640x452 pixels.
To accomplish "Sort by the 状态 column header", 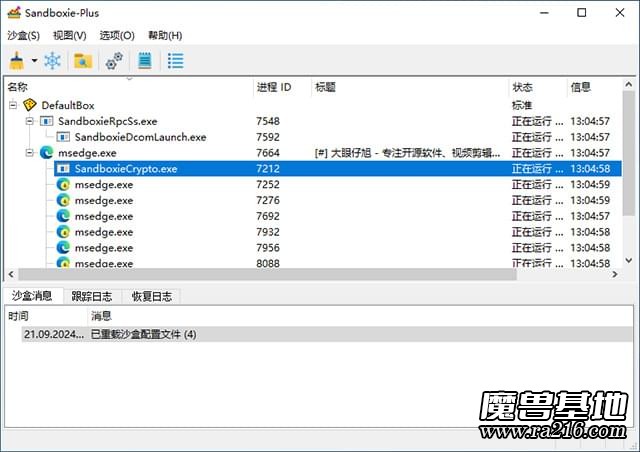I will point(538,87).
